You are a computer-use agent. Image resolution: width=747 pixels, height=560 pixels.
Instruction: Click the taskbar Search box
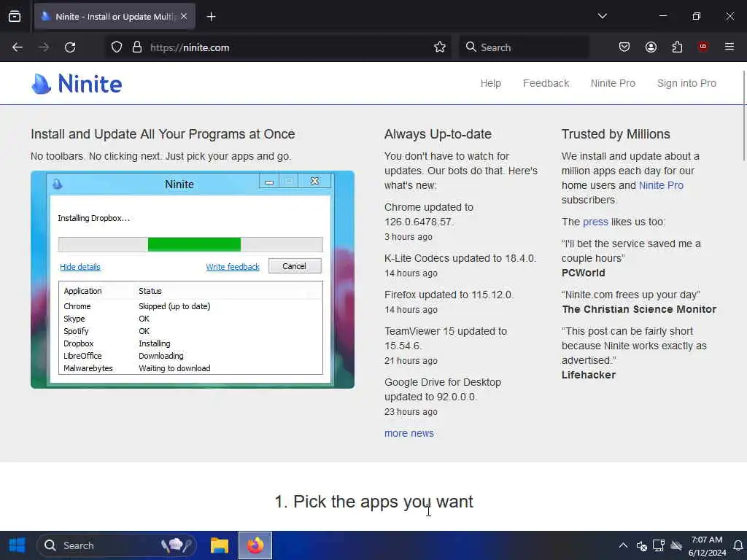point(117,545)
